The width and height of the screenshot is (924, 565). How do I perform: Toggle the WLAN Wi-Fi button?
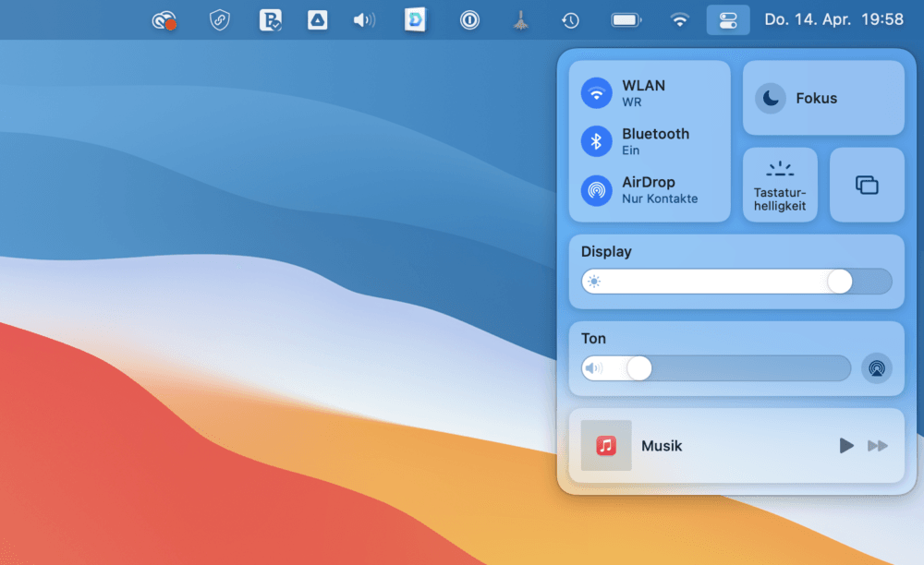[x=596, y=93]
